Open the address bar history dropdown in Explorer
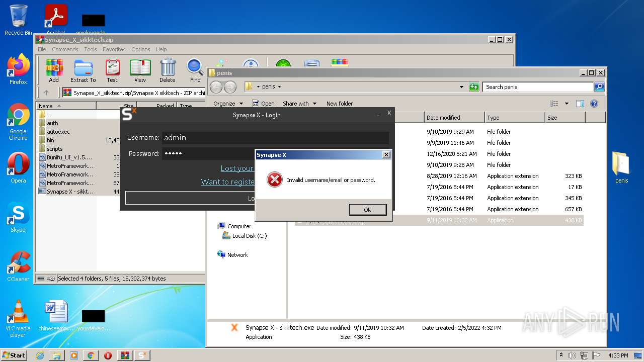This screenshot has width=644, height=362. [x=461, y=87]
